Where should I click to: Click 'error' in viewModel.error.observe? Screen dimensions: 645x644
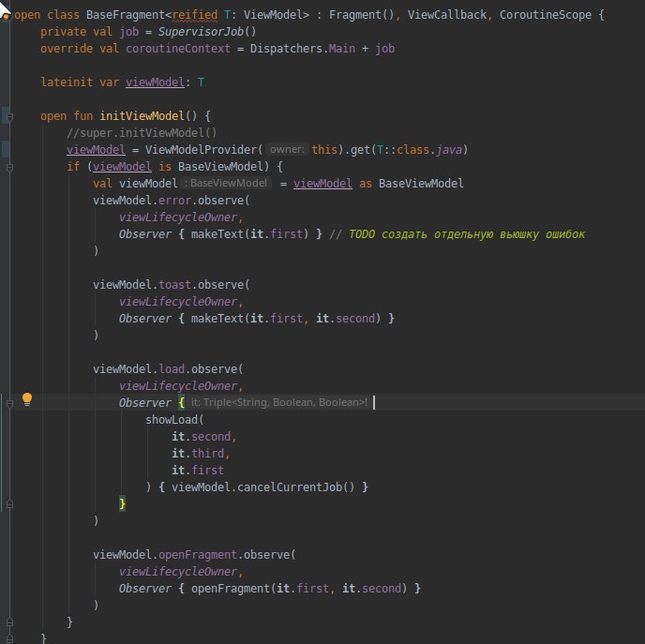coord(174,202)
